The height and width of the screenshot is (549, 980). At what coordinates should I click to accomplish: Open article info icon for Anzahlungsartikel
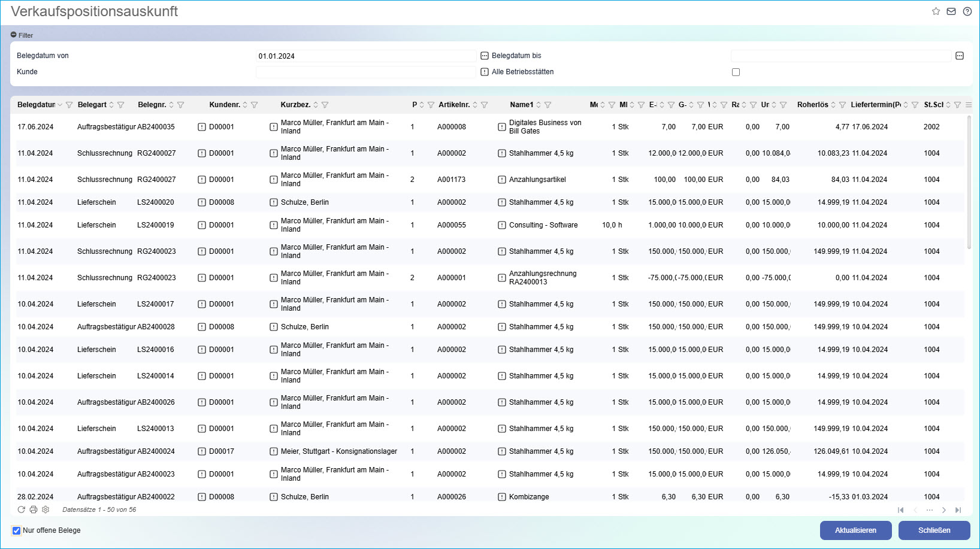coord(502,180)
